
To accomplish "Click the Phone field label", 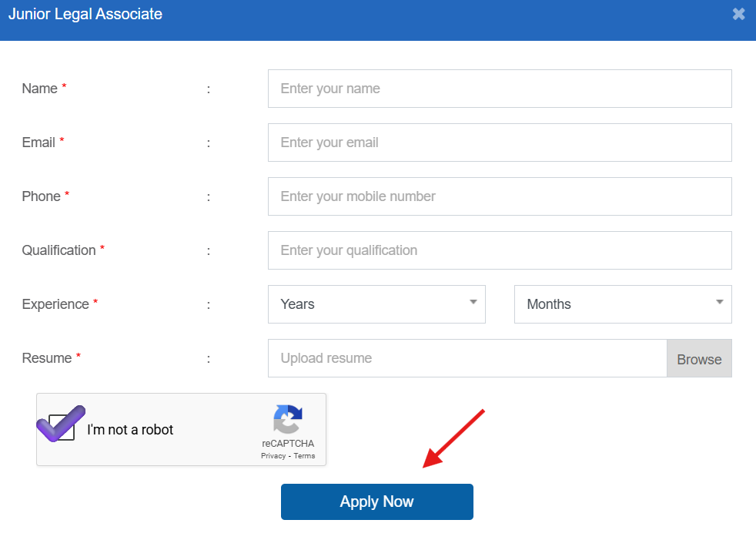I will 42,196.
